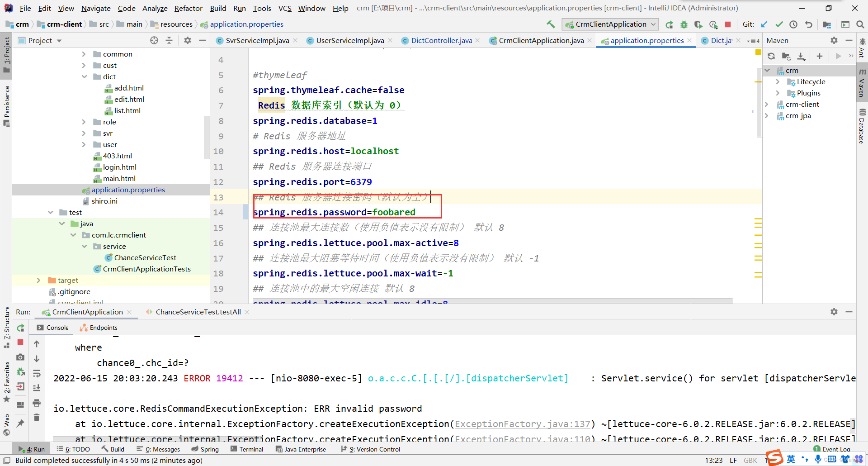This screenshot has width=868, height=466.
Task: Open TODO tool window
Action: pos(73,449)
